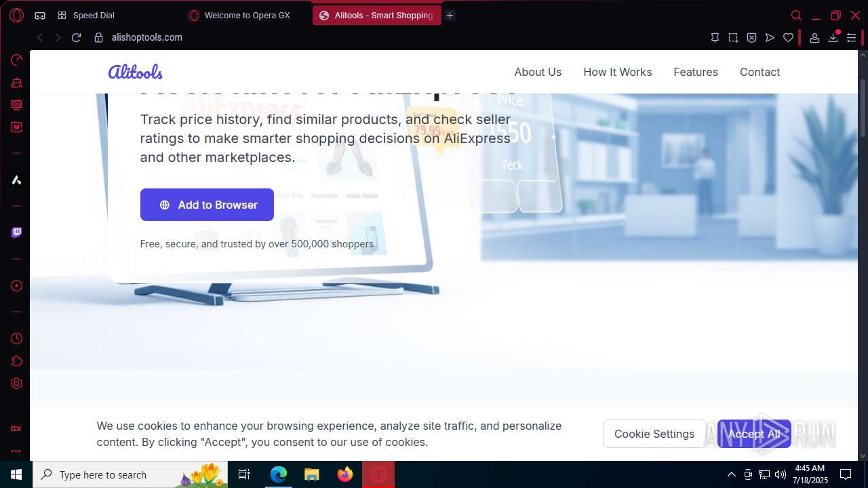Image resolution: width=868 pixels, height=488 pixels.
Task: Open Extensions cube sidebar icon
Action: coord(16,361)
